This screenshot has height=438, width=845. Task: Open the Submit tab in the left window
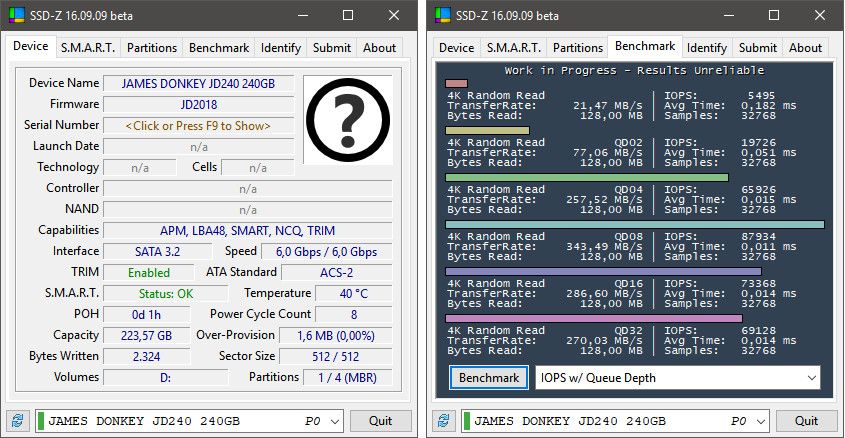332,48
